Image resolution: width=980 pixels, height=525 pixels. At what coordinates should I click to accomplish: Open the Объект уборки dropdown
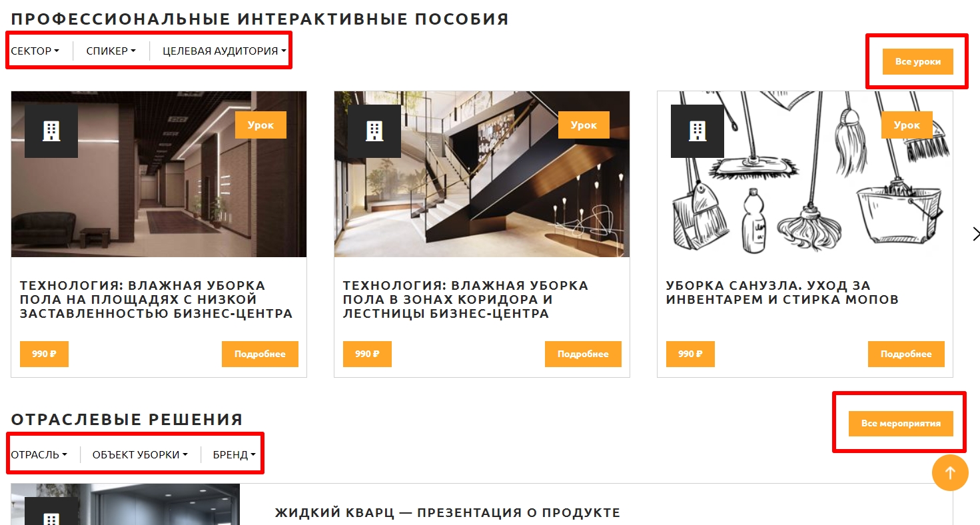pyautogui.click(x=141, y=455)
